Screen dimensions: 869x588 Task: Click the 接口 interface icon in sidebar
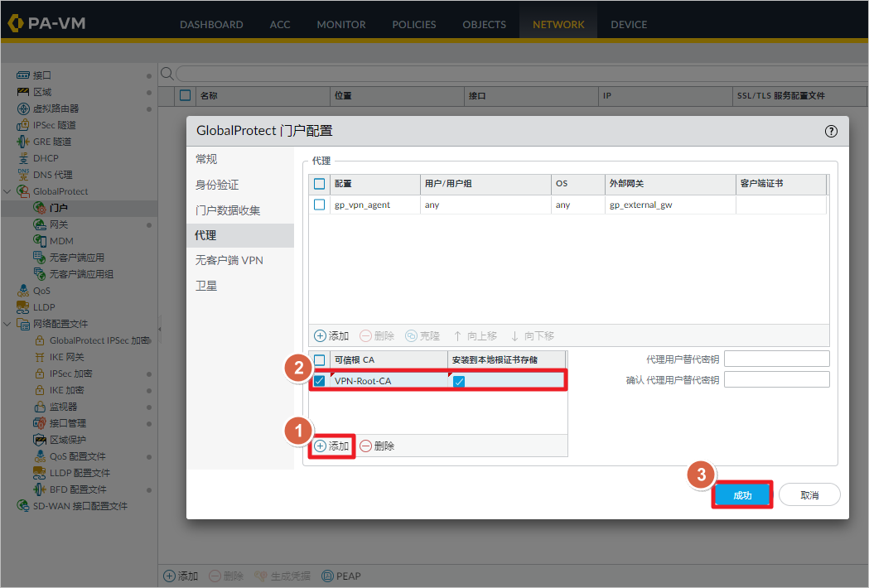[23, 75]
